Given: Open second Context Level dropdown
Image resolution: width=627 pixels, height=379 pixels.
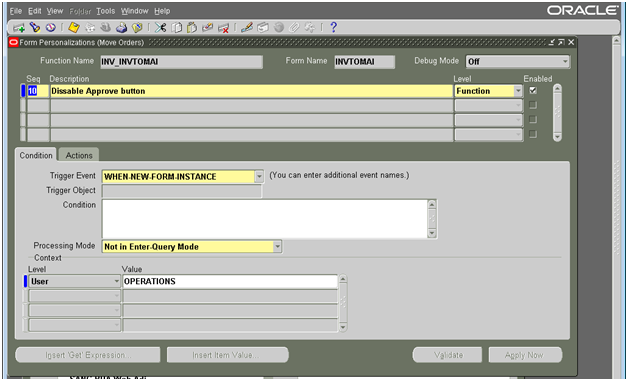Looking at the screenshot, I should [x=116, y=296].
